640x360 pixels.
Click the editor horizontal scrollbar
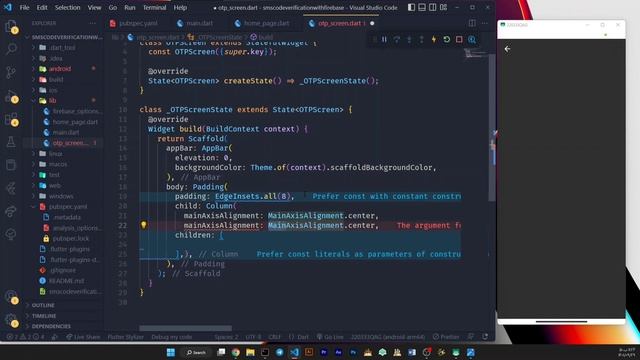(x=185, y=328)
